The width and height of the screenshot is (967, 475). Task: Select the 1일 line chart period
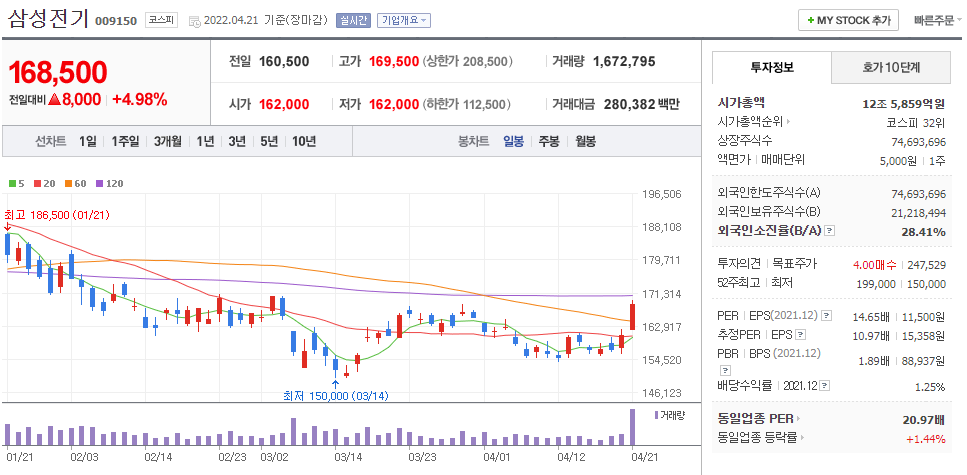coord(88,141)
